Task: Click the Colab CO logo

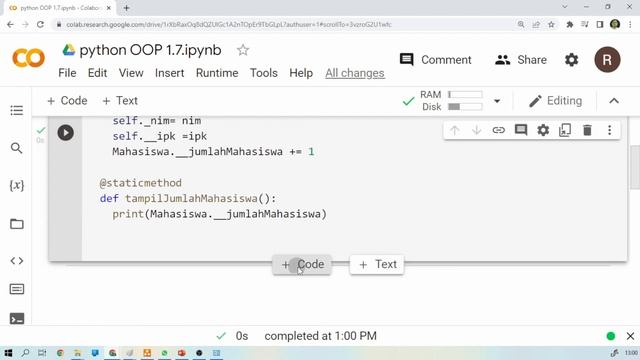Action: point(29,58)
